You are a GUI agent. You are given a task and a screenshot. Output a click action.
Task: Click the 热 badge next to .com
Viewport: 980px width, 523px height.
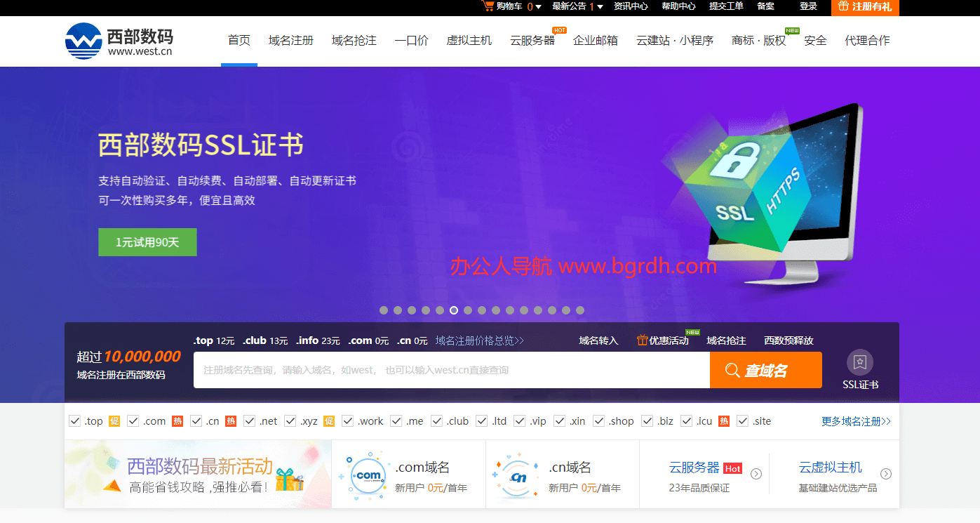pyautogui.click(x=177, y=421)
